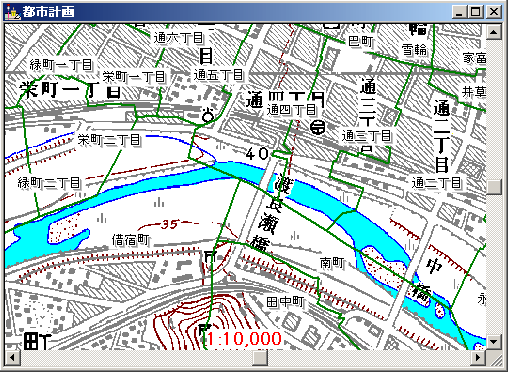
Task: Minimize the 都市計画 window
Action: 460,12
